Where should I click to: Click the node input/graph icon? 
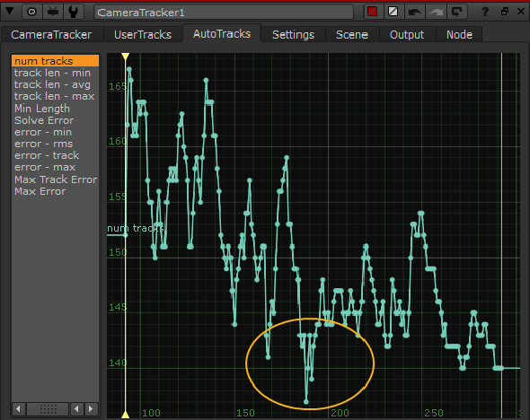(53, 13)
